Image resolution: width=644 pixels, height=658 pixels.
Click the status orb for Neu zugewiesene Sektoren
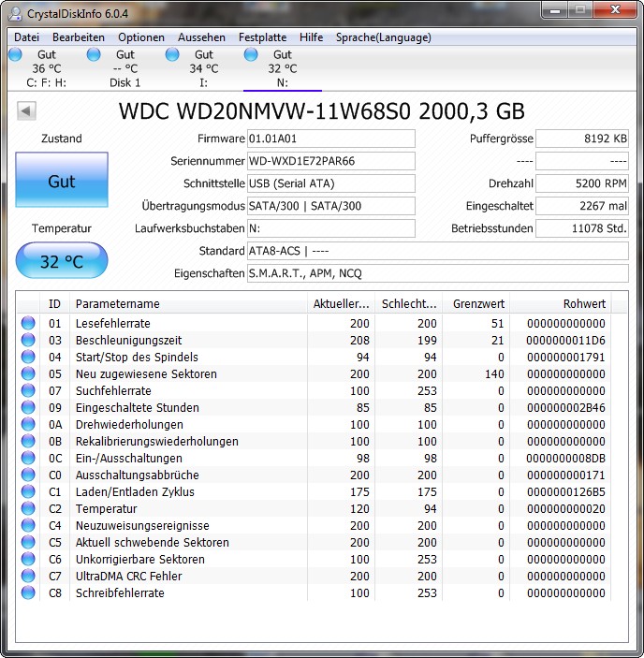pos(28,373)
